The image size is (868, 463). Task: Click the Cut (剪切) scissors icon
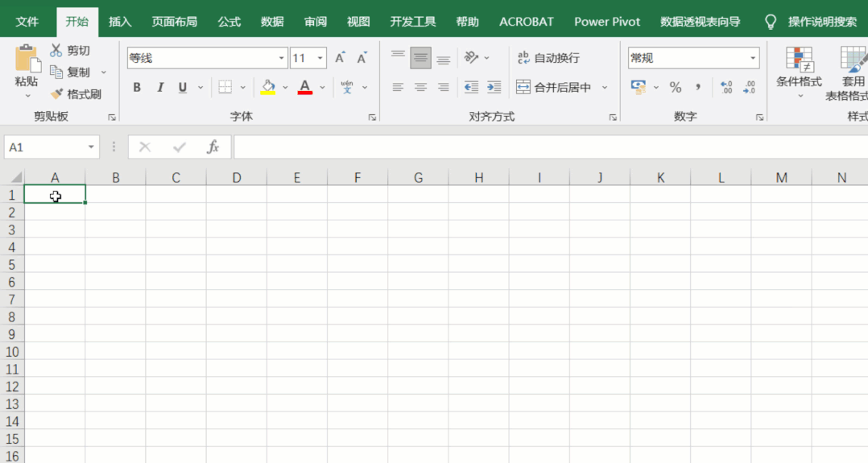tap(56, 51)
